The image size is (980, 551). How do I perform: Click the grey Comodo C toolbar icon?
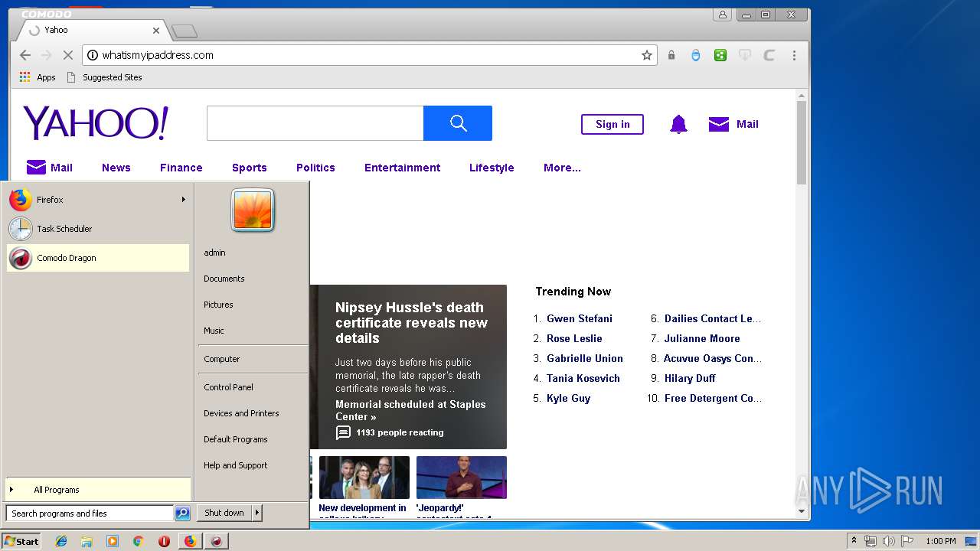(x=769, y=55)
